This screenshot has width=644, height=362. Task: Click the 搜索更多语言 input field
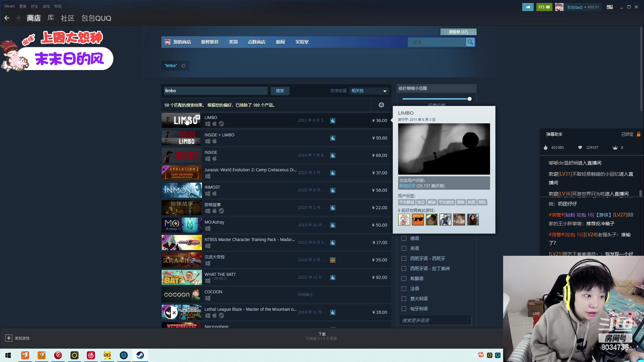[435, 321]
